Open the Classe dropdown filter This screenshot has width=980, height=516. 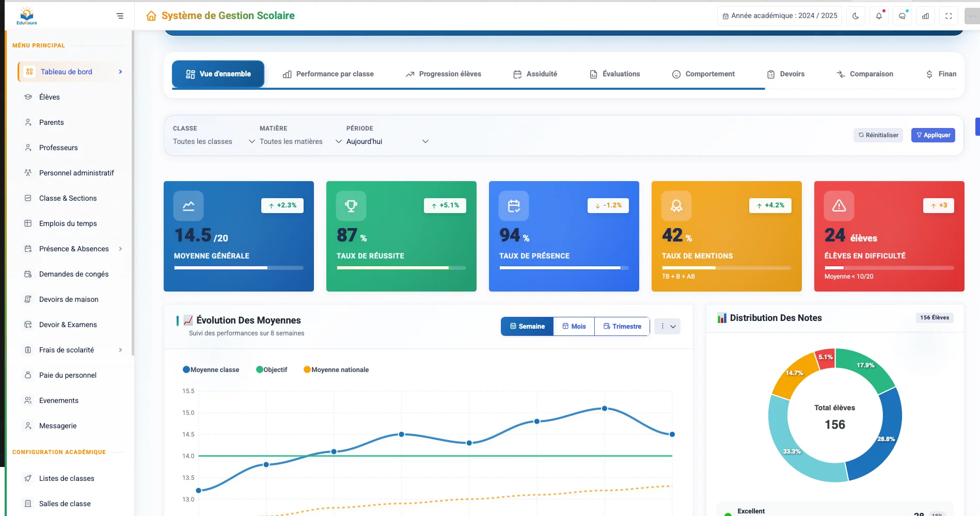coord(214,141)
